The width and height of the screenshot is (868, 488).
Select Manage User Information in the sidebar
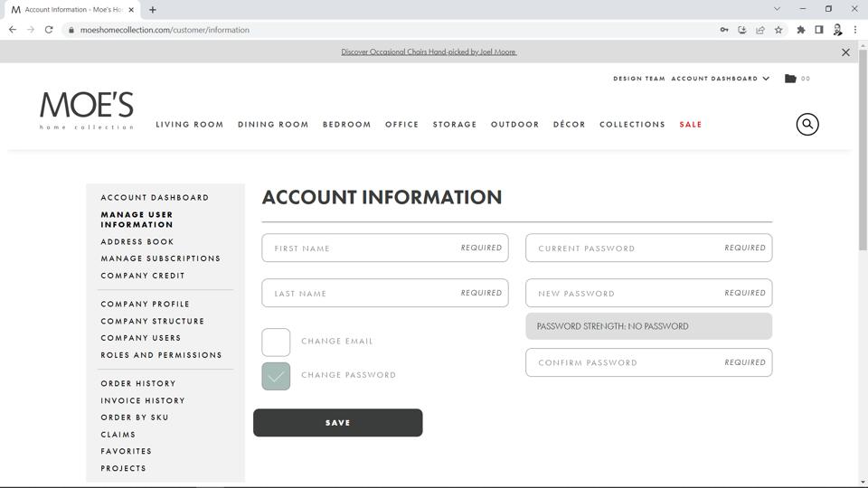coord(137,220)
